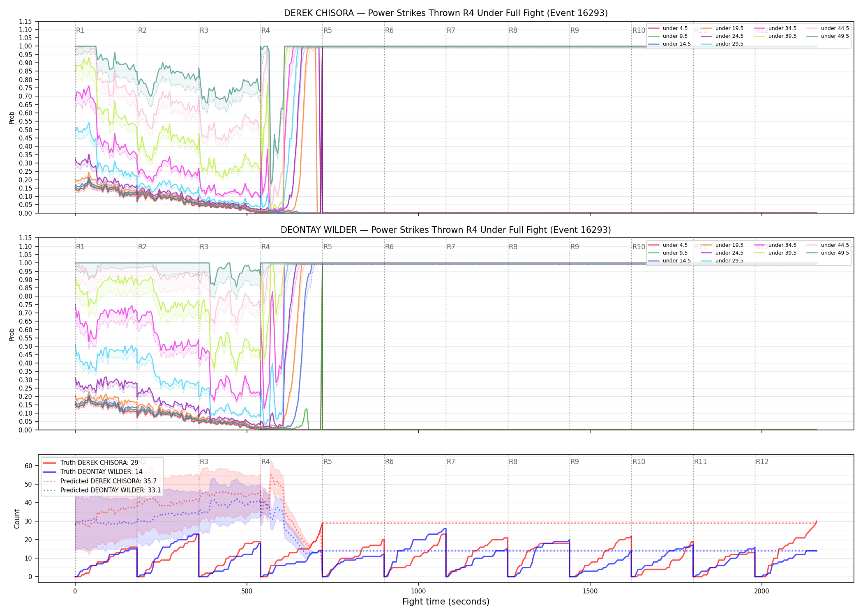
Task: Click the 2000 tick on bottom x-axis
Action: [x=762, y=591]
